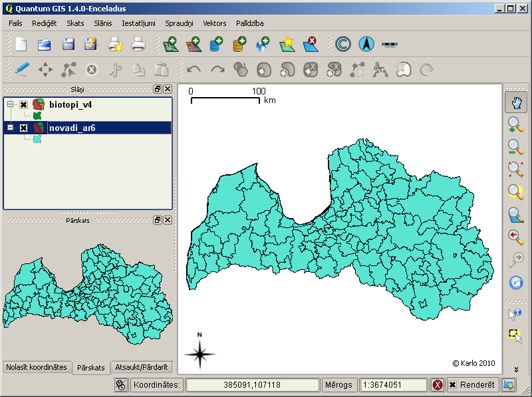Open the composer manager printer icon
The width and height of the screenshot is (532, 397).
pyautogui.click(x=138, y=45)
